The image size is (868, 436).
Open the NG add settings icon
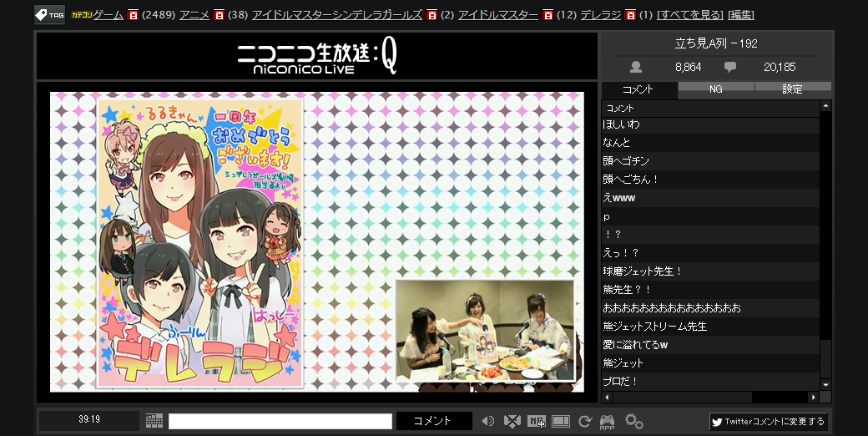pyautogui.click(x=537, y=421)
